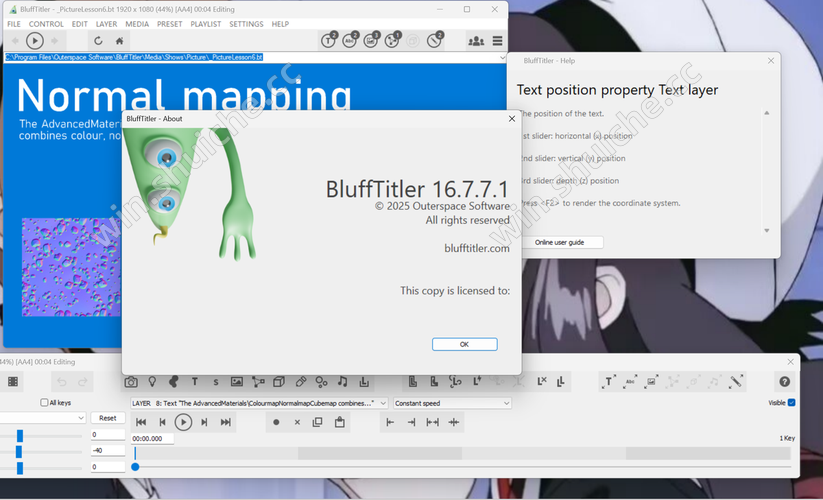Click the paste key clipboard icon
Viewport: 823px width, 500px height.
pyautogui.click(x=340, y=422)
